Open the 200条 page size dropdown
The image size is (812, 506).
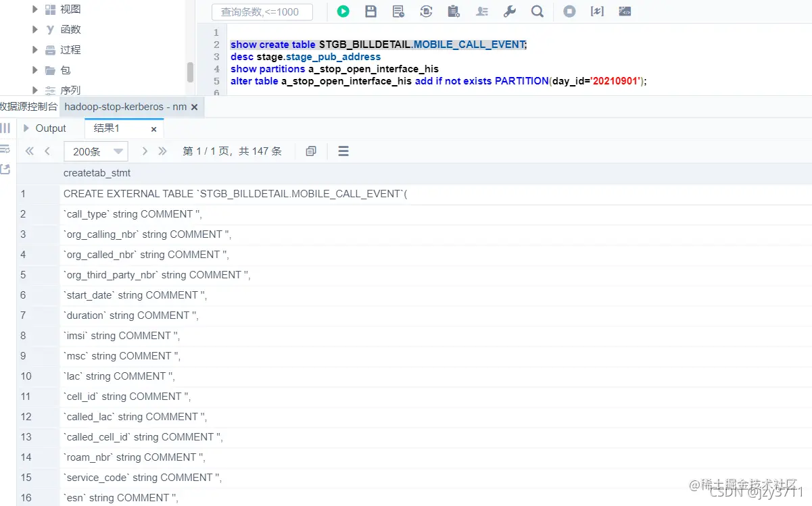[x=95, y=151]
